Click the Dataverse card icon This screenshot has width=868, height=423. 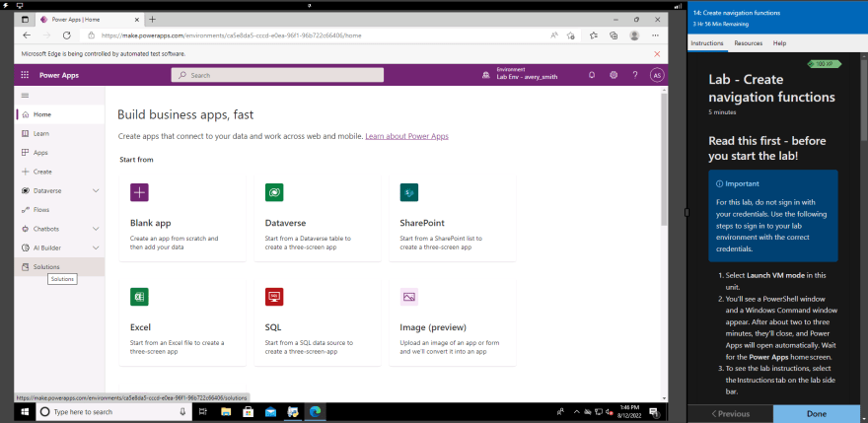click(x=274, y=192)
